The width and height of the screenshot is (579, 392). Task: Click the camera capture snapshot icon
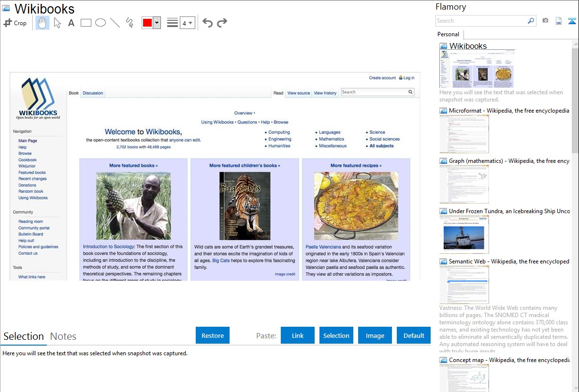[x=545, y=21]
